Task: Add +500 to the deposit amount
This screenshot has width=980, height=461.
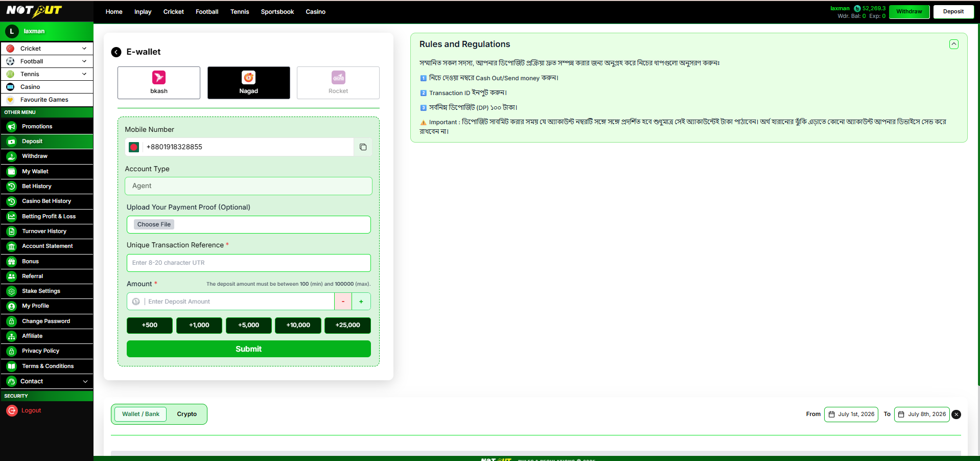Action: tap(150, 326)
